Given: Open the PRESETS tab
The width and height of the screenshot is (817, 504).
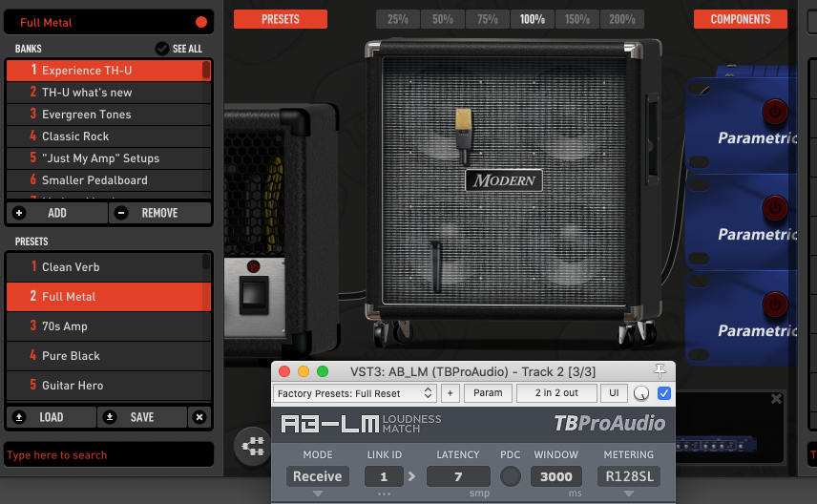Looking at the screenshot, I should point(281,19).
